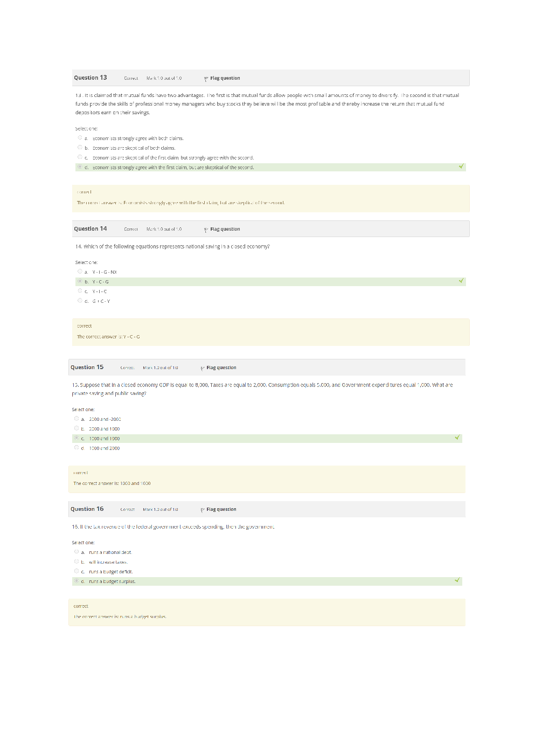Select Question 13 option c radio button
The height and width of the screenshot is (756, 535).
coord(80,157)
